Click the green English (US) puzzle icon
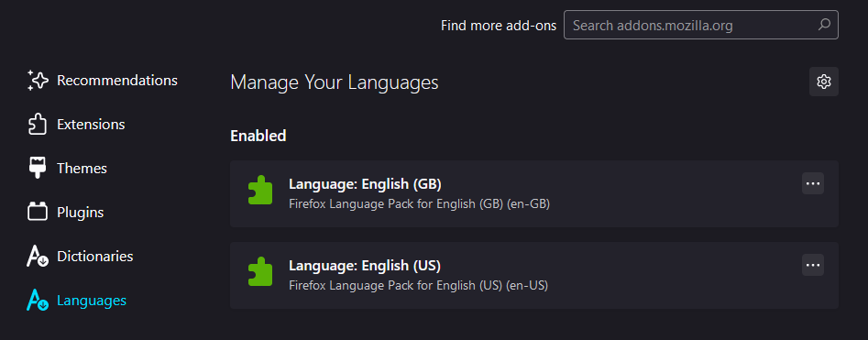 (260, 272)
